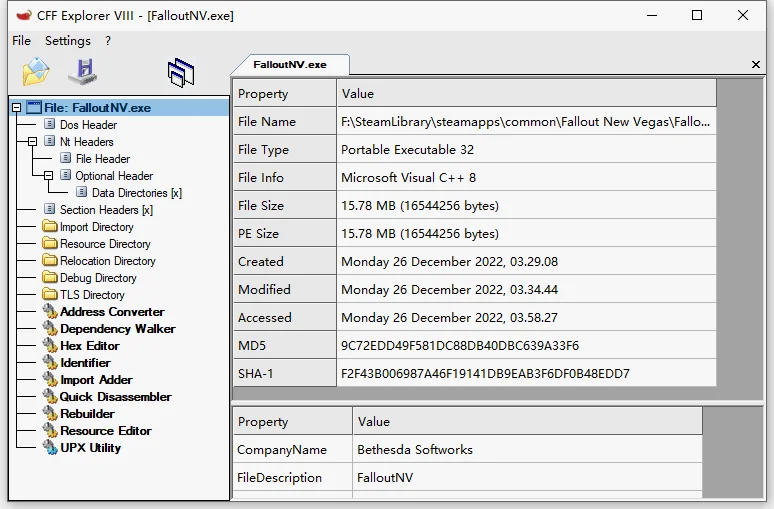Select the FalloutNV.exe tab
774x509 pixels.
pyautogui.click(x=290, y=65)
